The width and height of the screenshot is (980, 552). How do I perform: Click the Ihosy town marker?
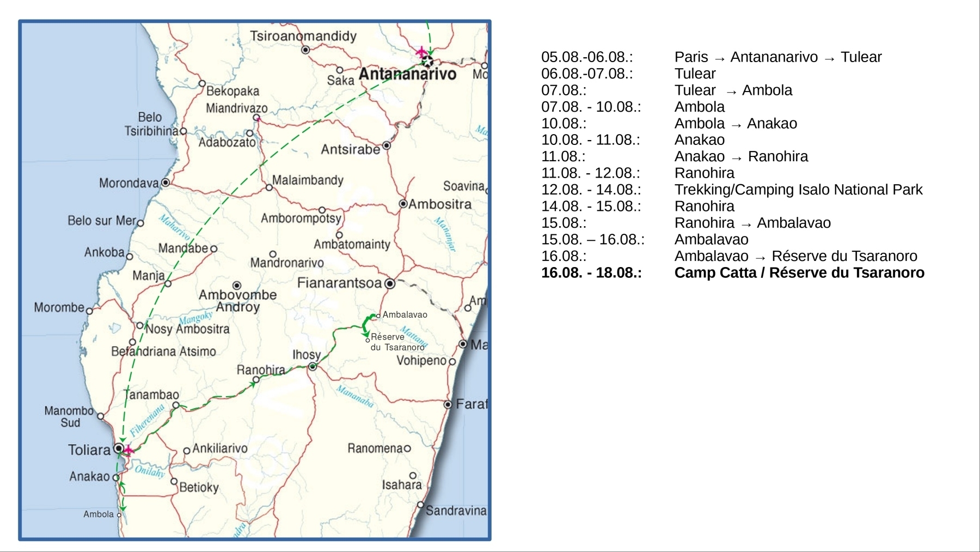pos(313,367)
